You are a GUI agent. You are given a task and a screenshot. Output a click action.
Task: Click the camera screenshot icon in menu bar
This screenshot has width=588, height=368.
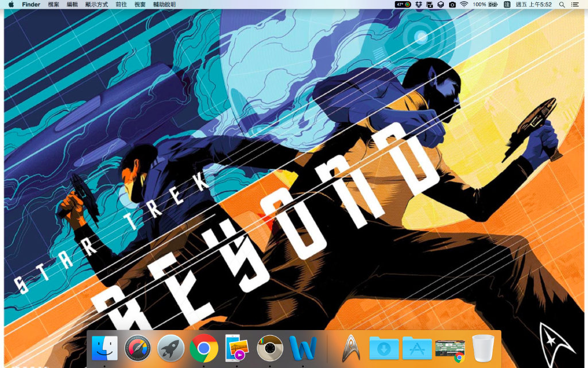(x=452, y=5)
